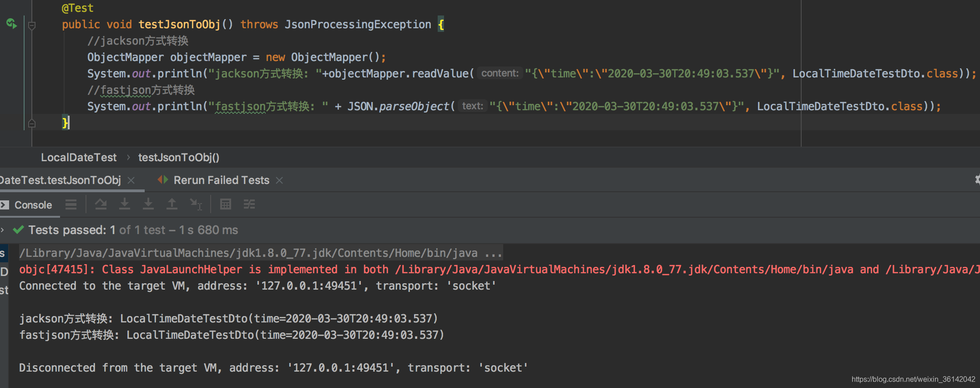Screen dimensions: 980x388
Task: Click the red objc JavaLaunchHelper warning line
Action: click(x=499, y=270)
